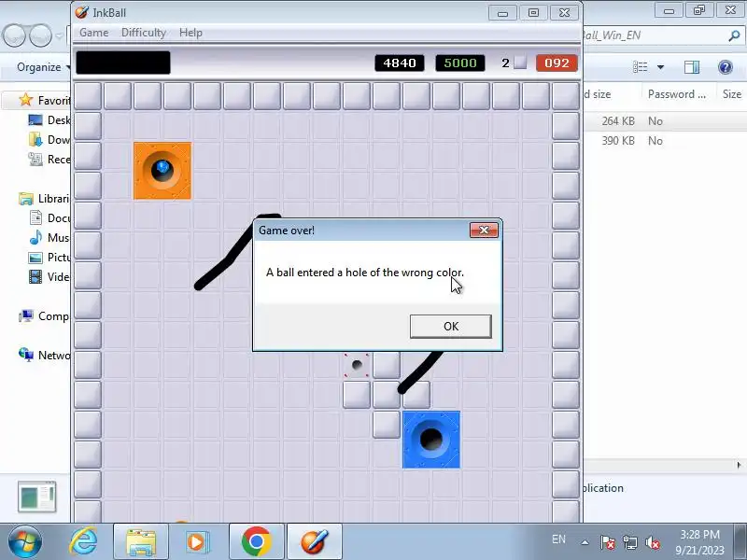Click the Explorer change view icon

point(640,67)
